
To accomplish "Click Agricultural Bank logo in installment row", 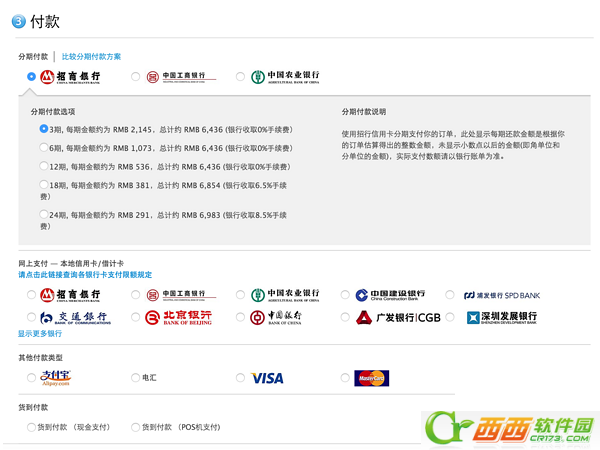I will [x=285, y=77].
